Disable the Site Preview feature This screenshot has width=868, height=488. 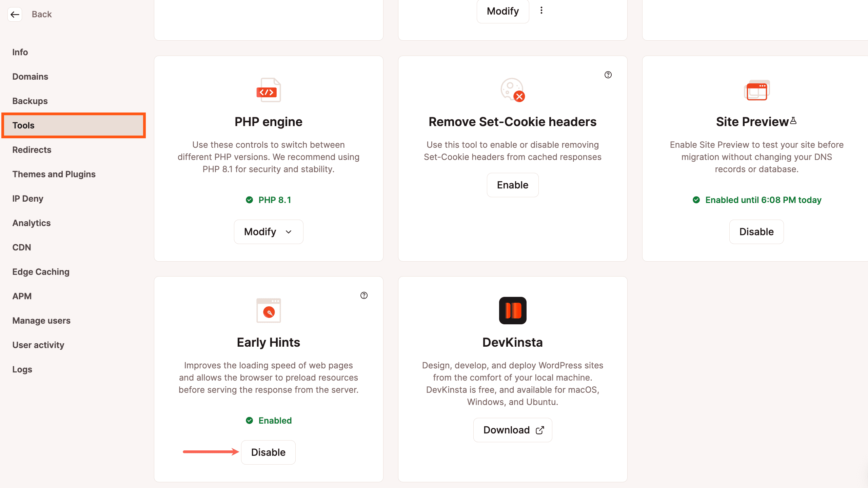pyautogui.click(x=756, y=231)
